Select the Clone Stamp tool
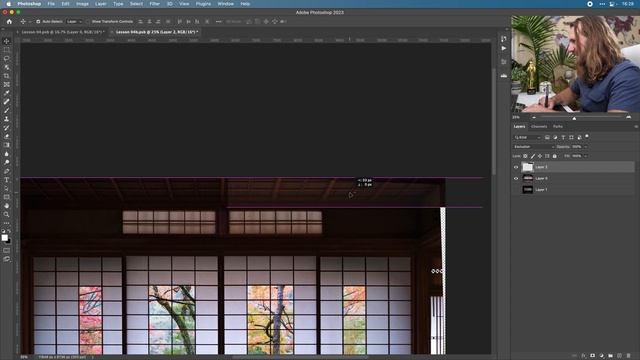Image resolution: width=640 pixels, height=360 pixels. (7, 119)
